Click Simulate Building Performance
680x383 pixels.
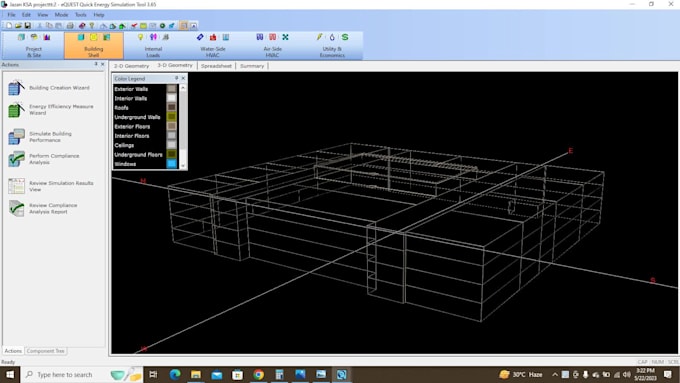click(40, 137)
